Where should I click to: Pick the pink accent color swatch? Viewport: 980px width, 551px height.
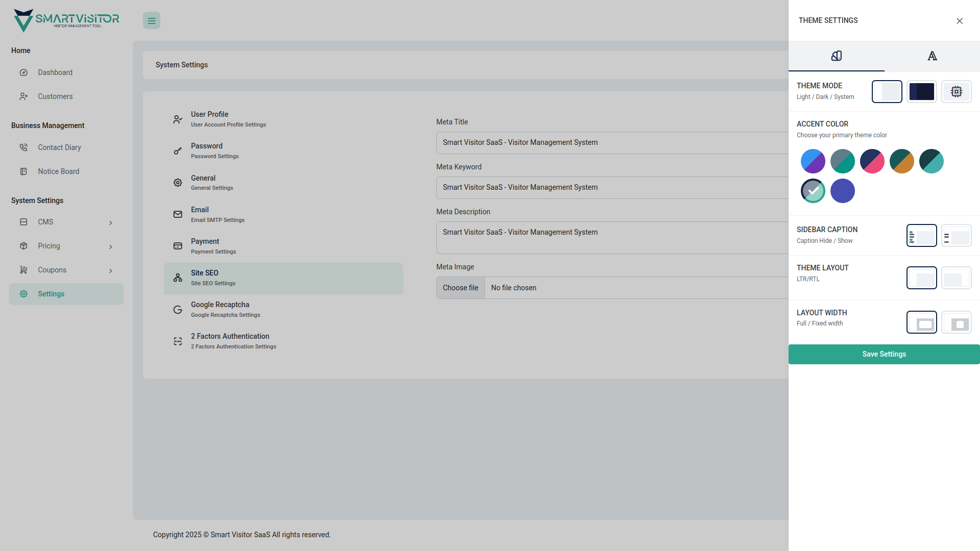coord(872,161)
